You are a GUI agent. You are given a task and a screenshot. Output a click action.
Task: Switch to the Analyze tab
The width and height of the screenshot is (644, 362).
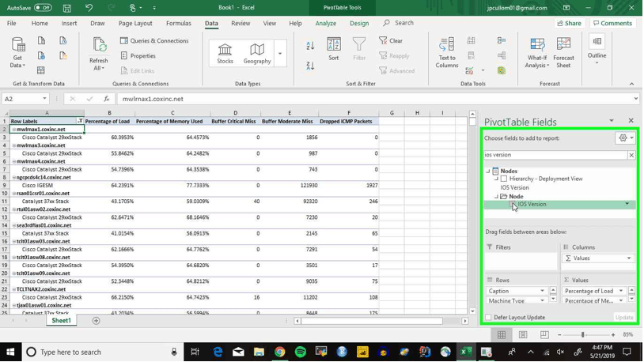click(x=326, y=23)
